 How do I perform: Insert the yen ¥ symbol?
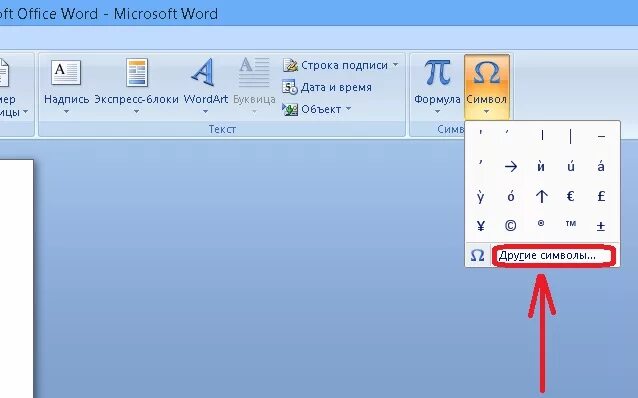coord(481,226)
